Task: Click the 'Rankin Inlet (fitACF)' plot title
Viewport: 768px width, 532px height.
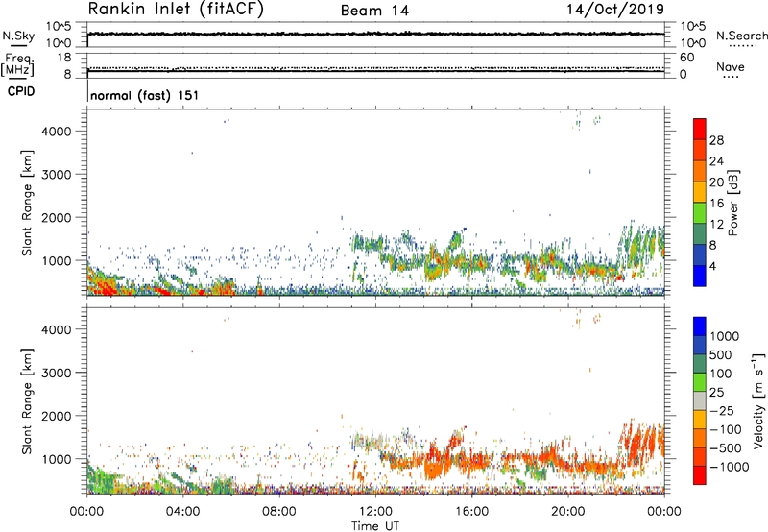Action: click(x=176, y=10)
